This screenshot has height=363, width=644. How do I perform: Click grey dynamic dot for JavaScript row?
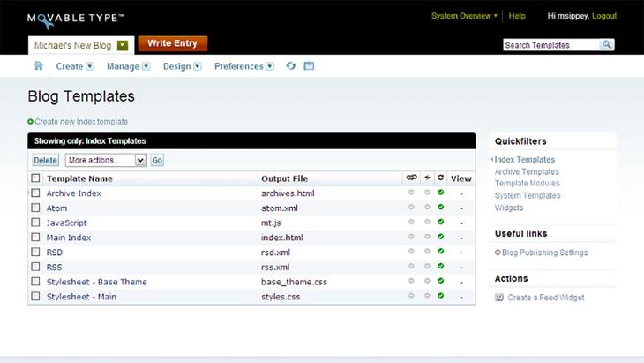pos(427,222)
